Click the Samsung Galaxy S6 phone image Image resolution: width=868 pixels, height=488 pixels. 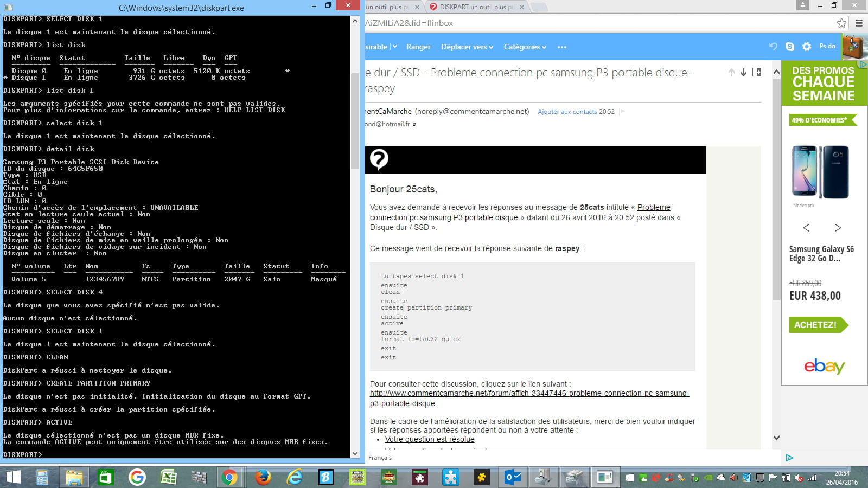(x=820, y=172)
